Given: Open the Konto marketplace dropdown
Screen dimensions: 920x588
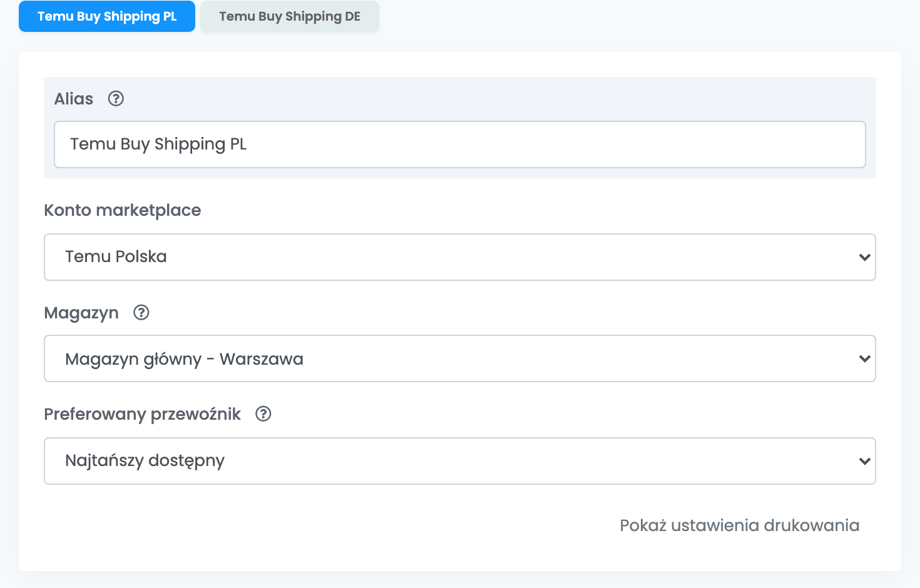Looking at the screenshot, I should [x=460, y=257].
